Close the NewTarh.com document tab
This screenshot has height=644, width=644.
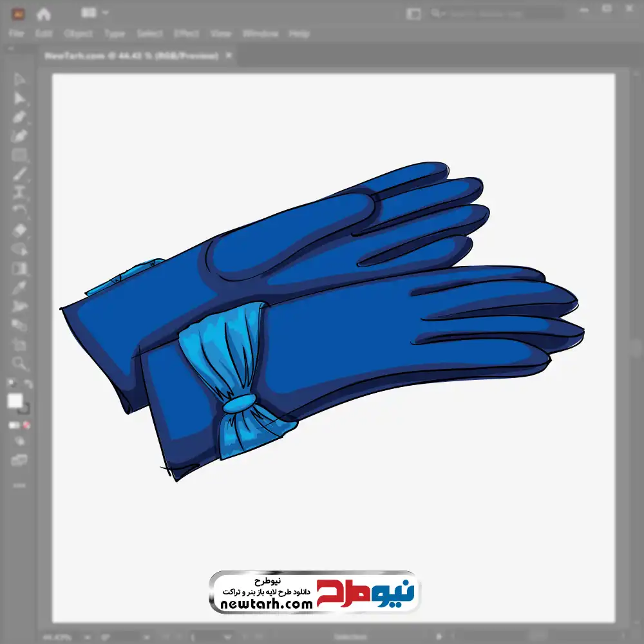click(228, 56)
